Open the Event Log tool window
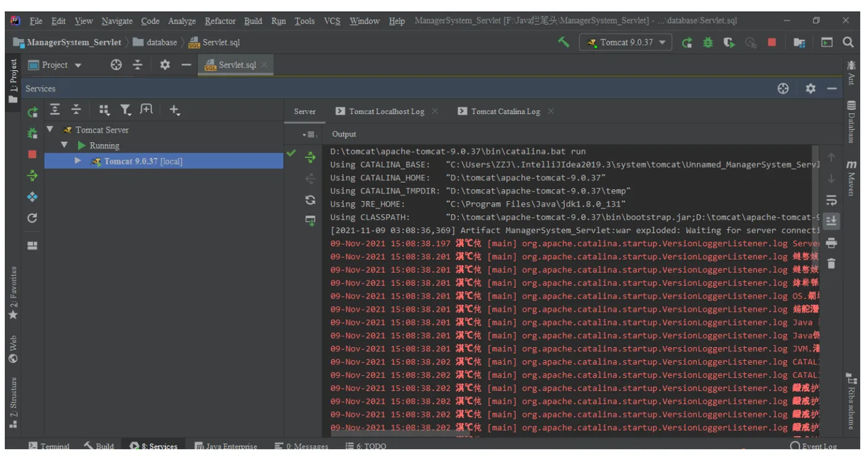This screenshot has width=868, height=457. pos(813,446)
